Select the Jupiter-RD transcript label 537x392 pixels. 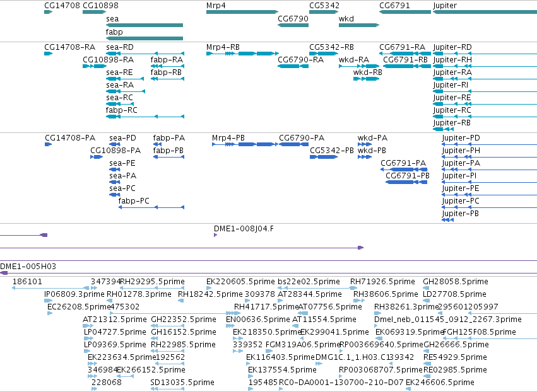pyautogui.click(x=452, y=47)
